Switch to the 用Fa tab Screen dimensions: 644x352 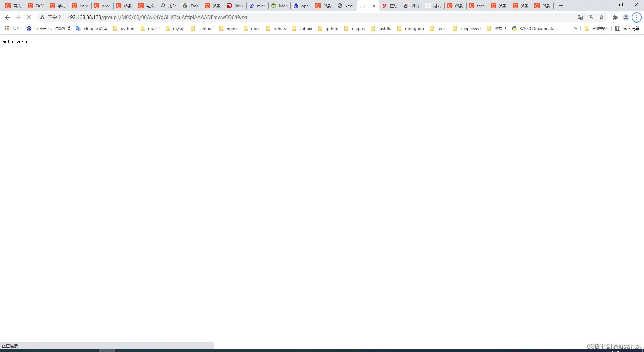168,6
